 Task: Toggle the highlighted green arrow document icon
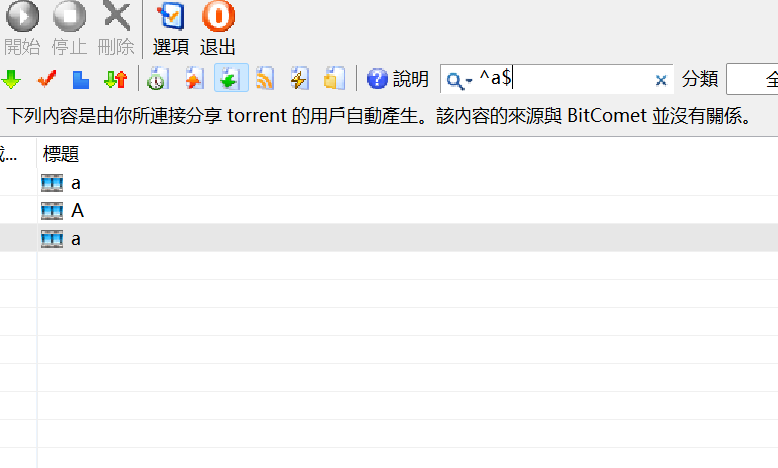click(x=231, y=78)
